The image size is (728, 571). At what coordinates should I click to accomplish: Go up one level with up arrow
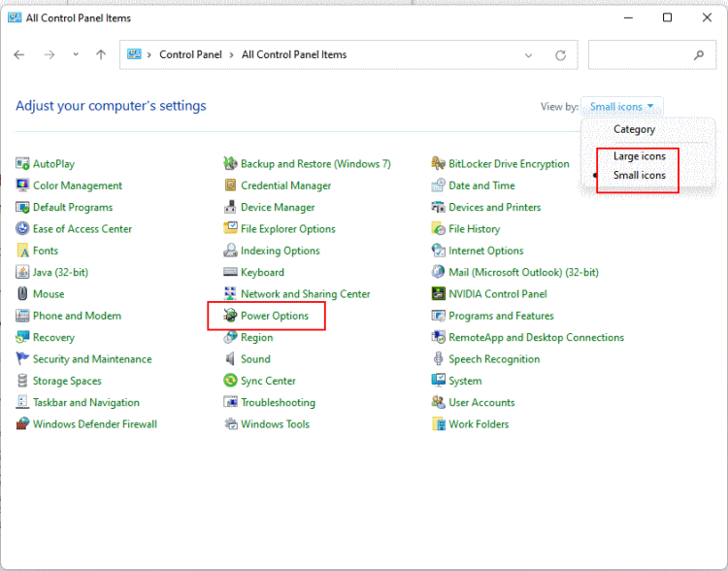pyautogui.click(x=101, y=55)
